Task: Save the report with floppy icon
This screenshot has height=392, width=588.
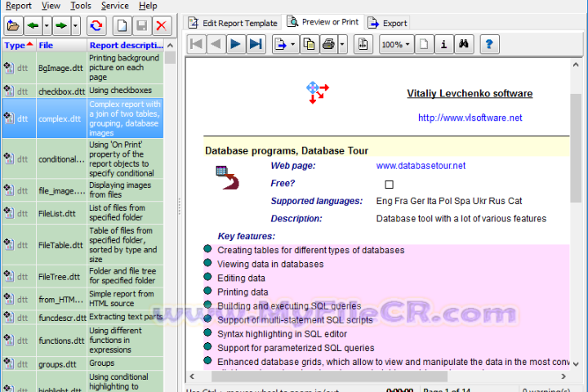Action: point(142,26)
